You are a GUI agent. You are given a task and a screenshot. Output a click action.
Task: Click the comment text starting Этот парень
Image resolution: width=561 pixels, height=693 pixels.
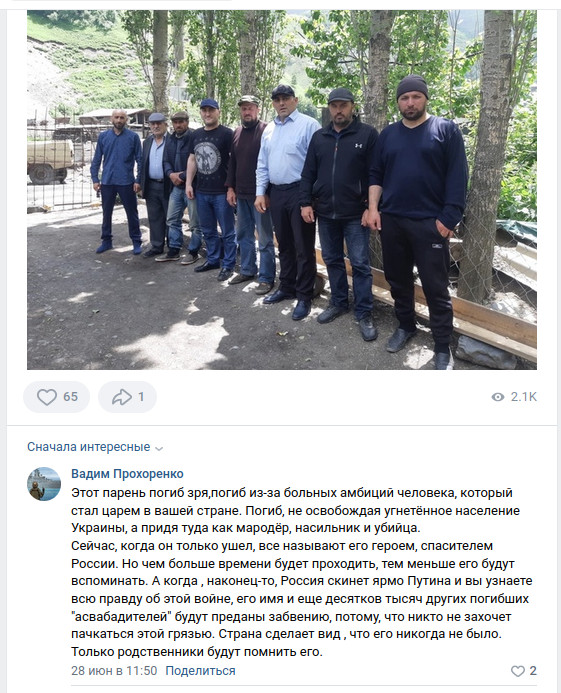pos(304,572)
